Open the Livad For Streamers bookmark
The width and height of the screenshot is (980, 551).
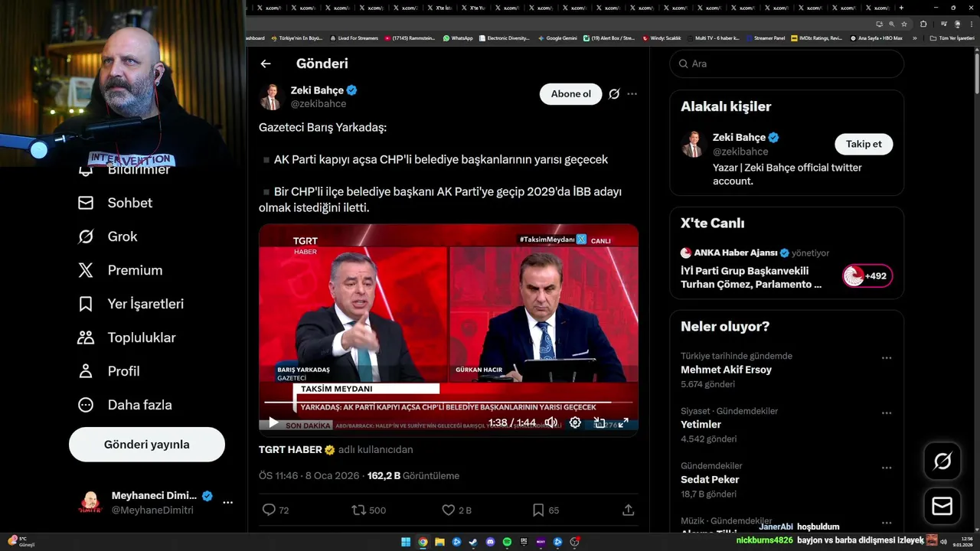click(354, 38)
